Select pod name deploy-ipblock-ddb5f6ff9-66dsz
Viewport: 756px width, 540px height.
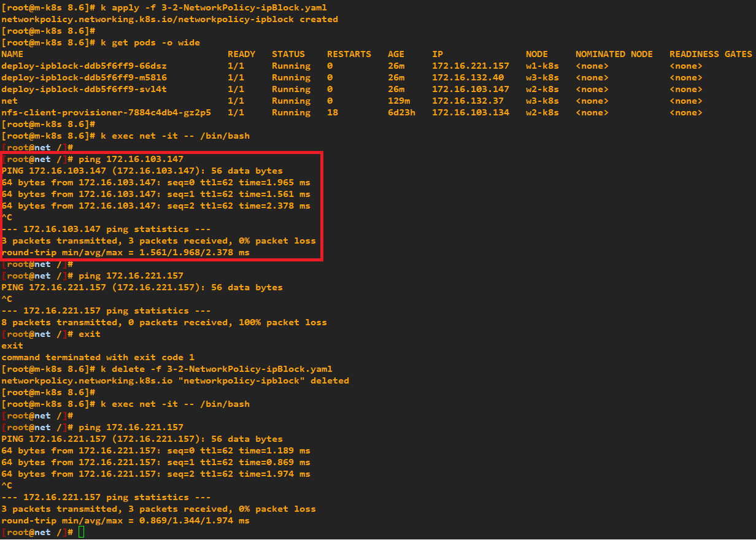[84, 66]
